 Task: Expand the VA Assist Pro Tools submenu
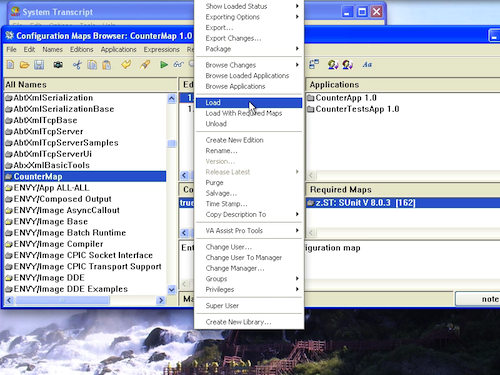[249, 231]
